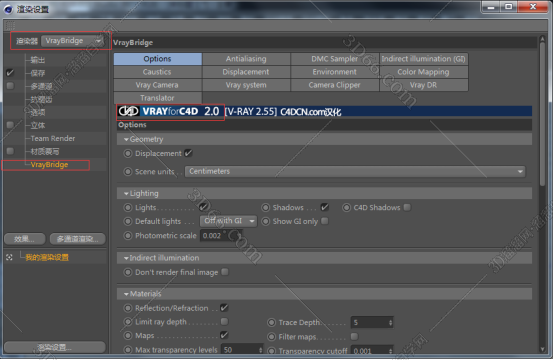Image resolution: width=553 pixels, height=360 pixels.
Task: Click animation dot beside Show GI only
Action: [x=265, y=221]
